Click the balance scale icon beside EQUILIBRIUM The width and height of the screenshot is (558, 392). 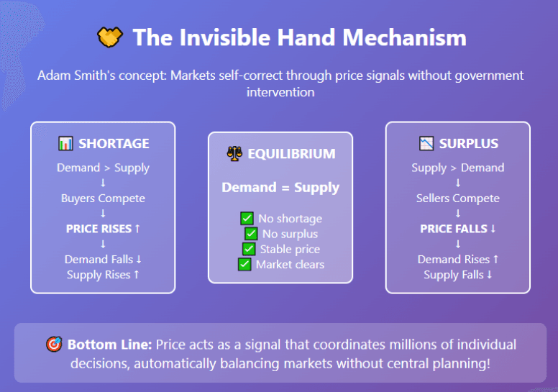point(235,153)
